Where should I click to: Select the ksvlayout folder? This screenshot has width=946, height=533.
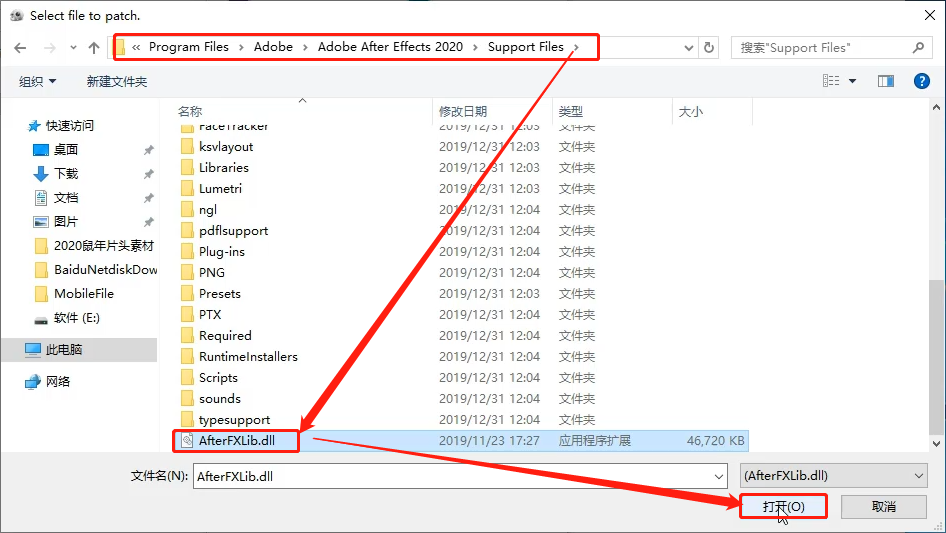pyautogui.click(x=226, y=147)
